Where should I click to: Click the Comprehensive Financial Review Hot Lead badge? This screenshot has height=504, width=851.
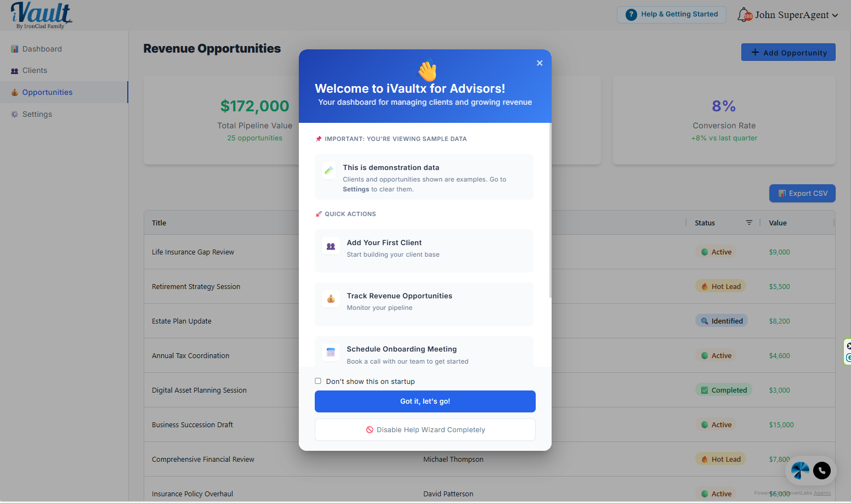(x=720, y=459)
